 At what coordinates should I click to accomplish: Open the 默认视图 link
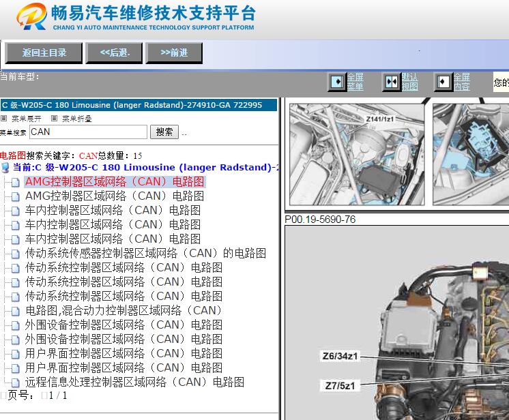(x=409, y=82)
